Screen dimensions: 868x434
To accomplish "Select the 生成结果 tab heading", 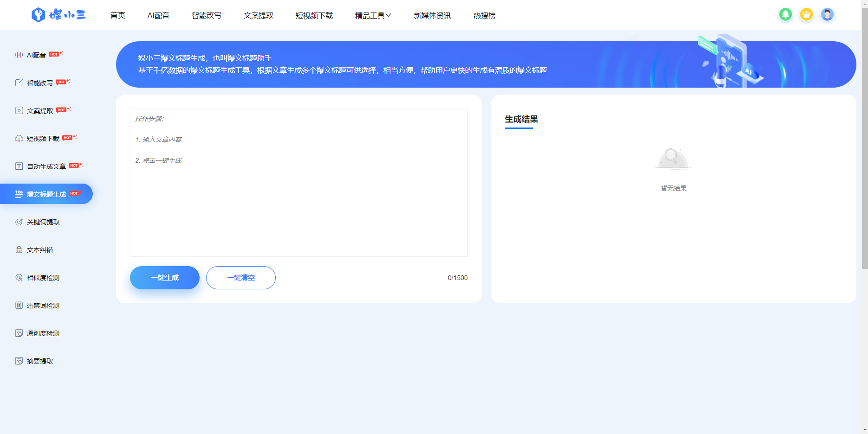I will click(521, 119).
